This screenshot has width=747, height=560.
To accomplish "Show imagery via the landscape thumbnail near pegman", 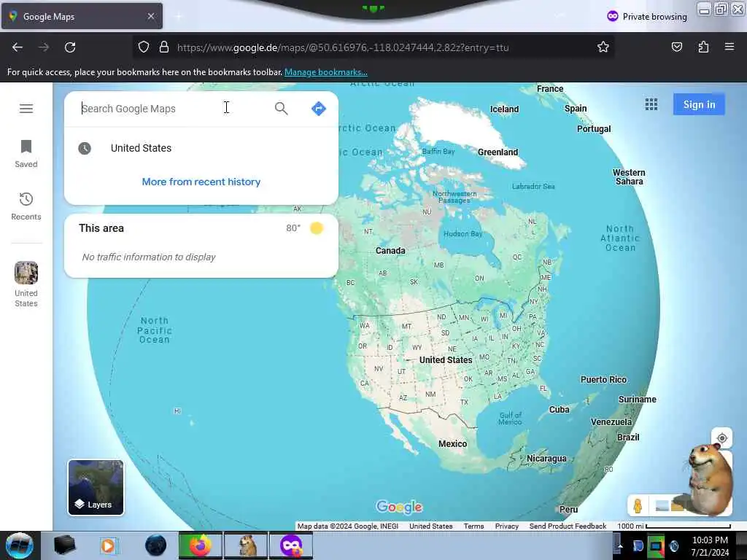I will pyautogui.click(x=662, y=506).
